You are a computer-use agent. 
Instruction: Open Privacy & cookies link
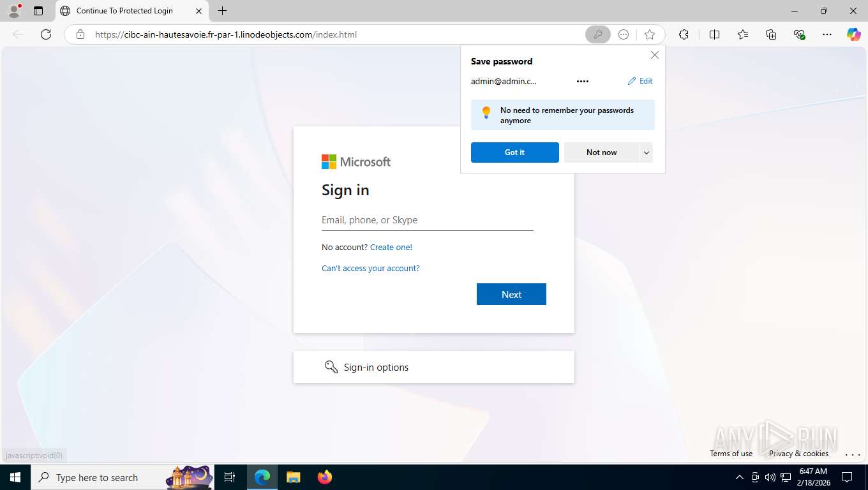click(798, 454)
